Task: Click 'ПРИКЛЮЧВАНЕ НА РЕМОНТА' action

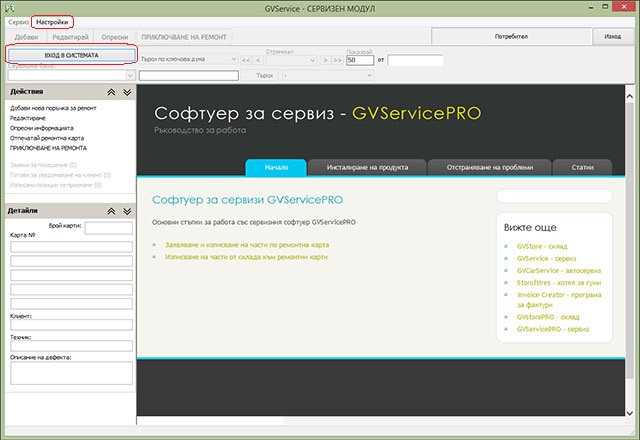Action: [48, 148]
